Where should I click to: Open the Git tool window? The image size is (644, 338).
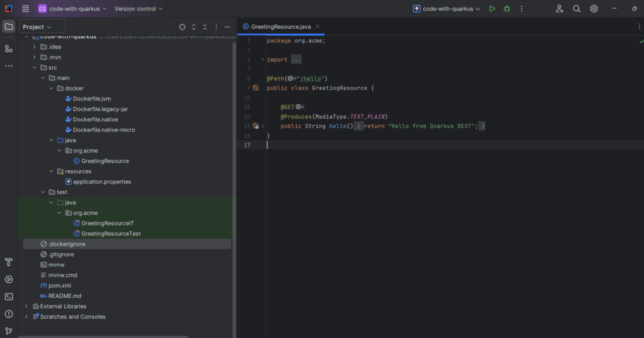click(9, 331)
